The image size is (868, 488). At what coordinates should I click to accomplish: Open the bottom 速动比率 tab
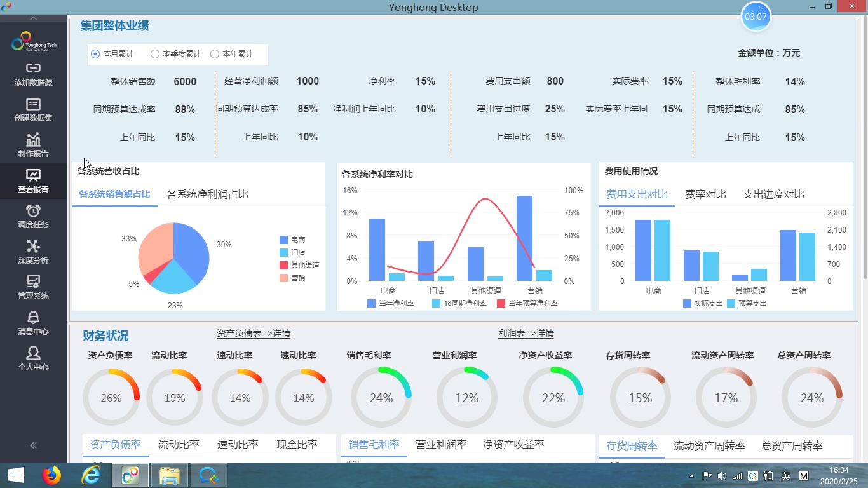coord(238,445)
